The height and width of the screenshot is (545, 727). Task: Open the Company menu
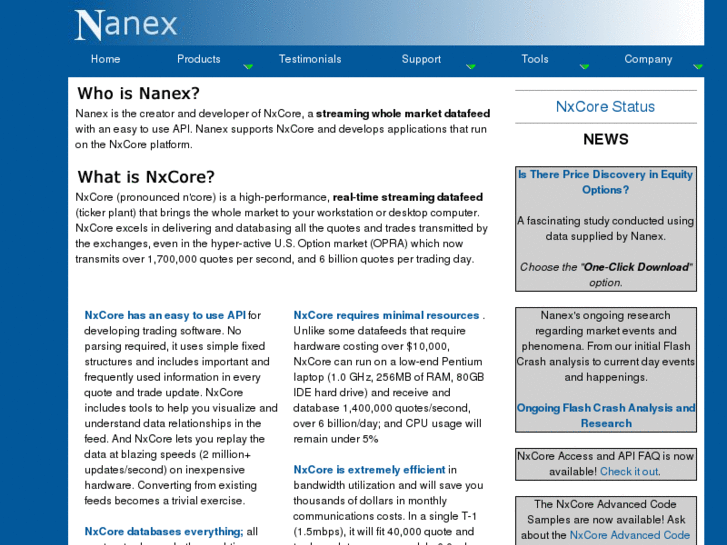tap(648, 59)
